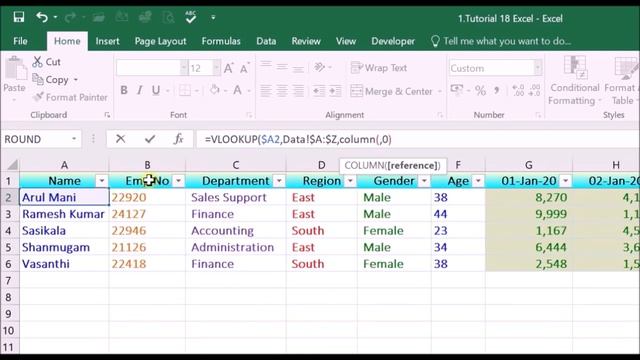Image resolution: width=640 pixels, height=360 pixels.
Task: Click Merge & Center button
Action: (x=391, y=91)
